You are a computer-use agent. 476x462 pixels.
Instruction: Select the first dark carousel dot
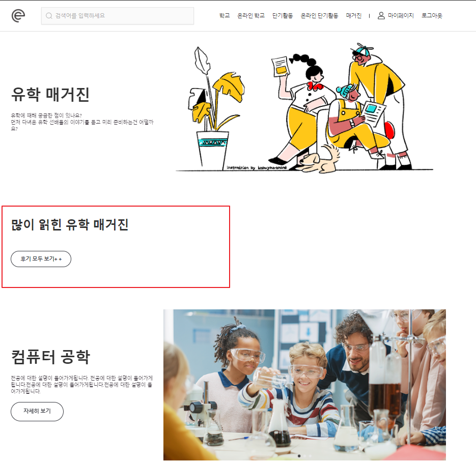[299, 455]
